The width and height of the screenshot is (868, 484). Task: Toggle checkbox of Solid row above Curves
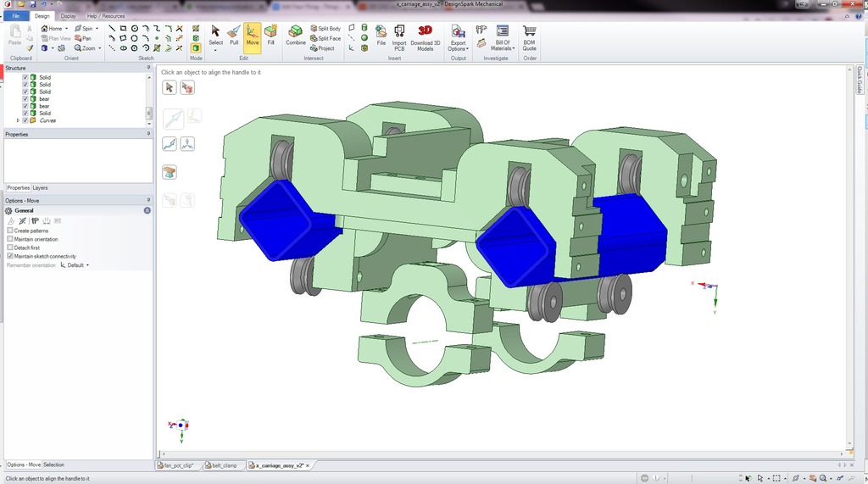(25, 113)
